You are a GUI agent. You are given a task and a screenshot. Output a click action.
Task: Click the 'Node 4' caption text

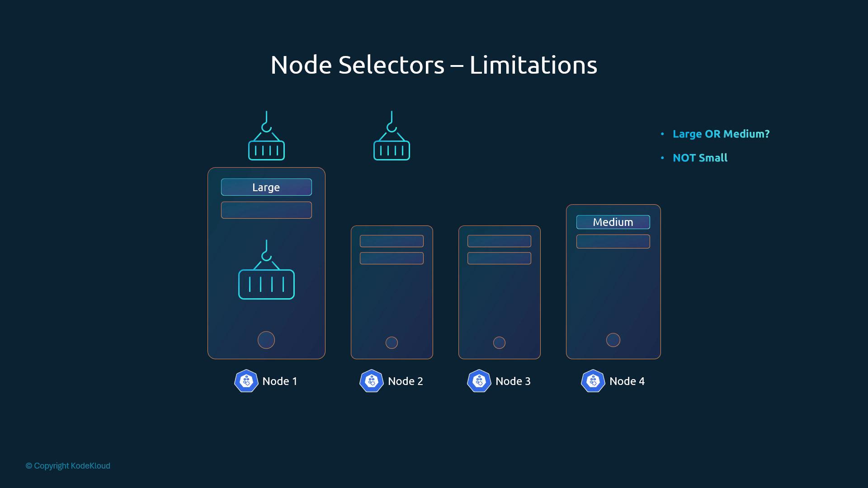pos(627,381)
